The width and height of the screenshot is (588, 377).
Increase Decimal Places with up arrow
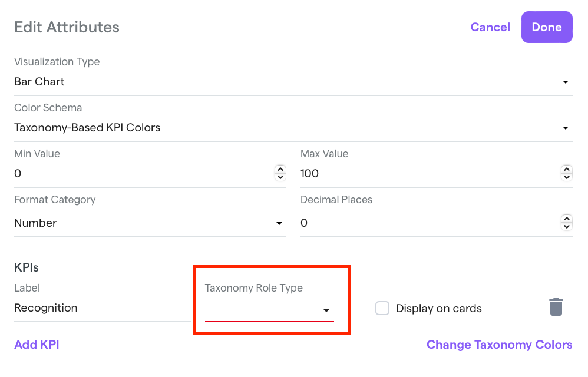pyautogui.click(x=567, y=219)
